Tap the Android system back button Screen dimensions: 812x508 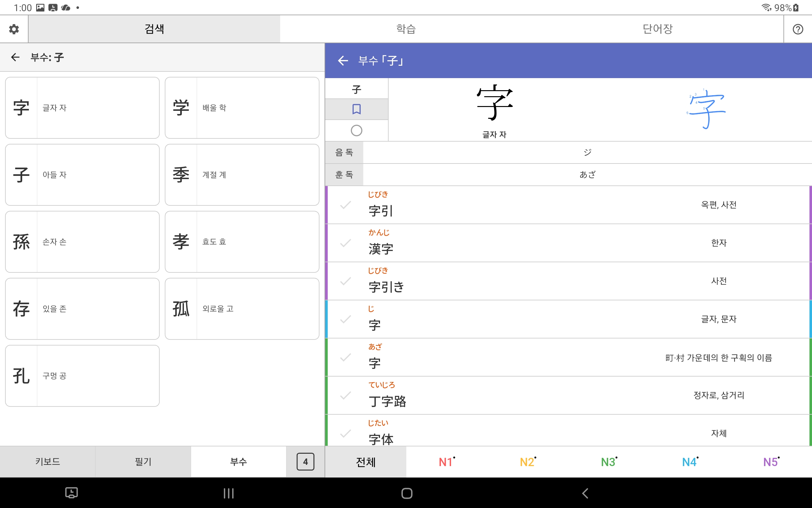point(585,493)
